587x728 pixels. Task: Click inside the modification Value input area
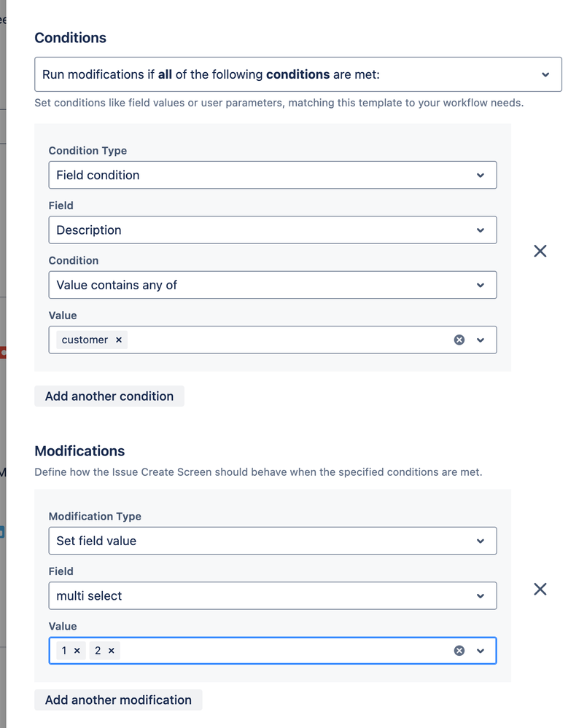[x=292, y=651]
